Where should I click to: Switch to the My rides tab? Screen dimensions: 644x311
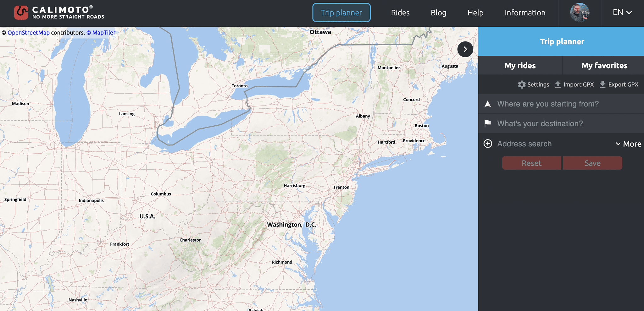click(x=520, y=65)
